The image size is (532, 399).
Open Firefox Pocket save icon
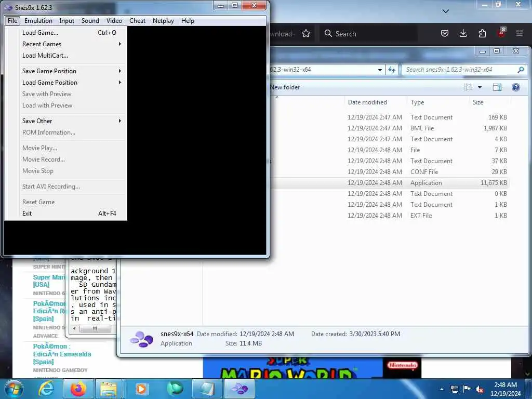point(445,34)
